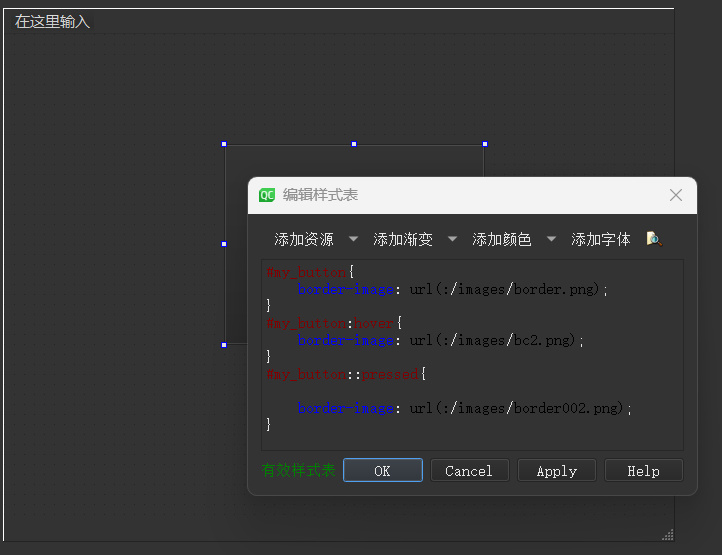Click the #my_button selector line

[x=310, y=272]
